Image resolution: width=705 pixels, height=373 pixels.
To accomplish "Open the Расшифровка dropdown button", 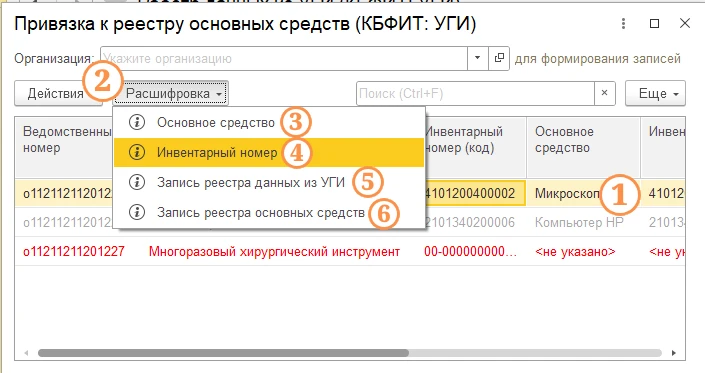I will (171, 93).
